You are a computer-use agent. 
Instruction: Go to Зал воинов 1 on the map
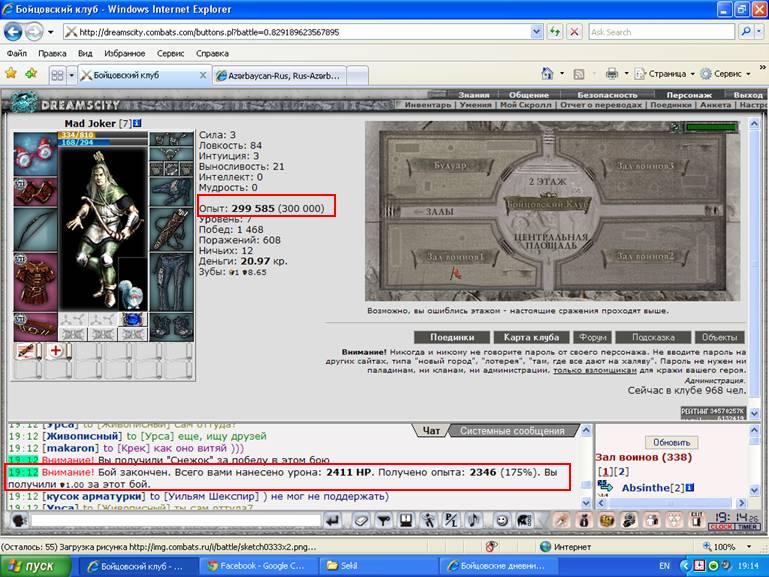[x=455, y=256]
